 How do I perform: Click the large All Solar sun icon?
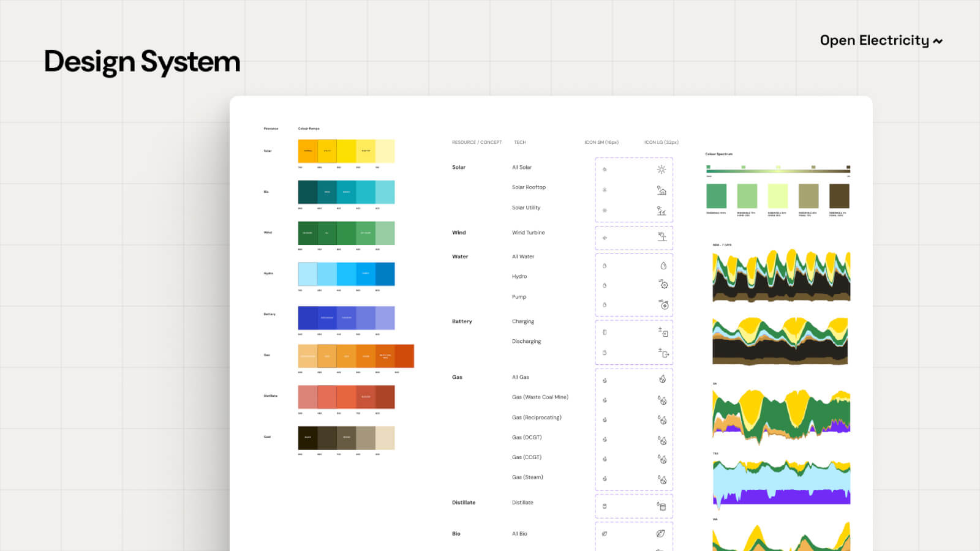coord(661,170)
